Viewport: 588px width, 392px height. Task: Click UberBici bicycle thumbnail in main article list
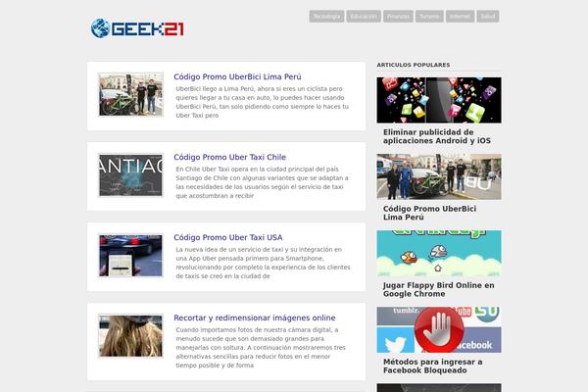(131, 94)
